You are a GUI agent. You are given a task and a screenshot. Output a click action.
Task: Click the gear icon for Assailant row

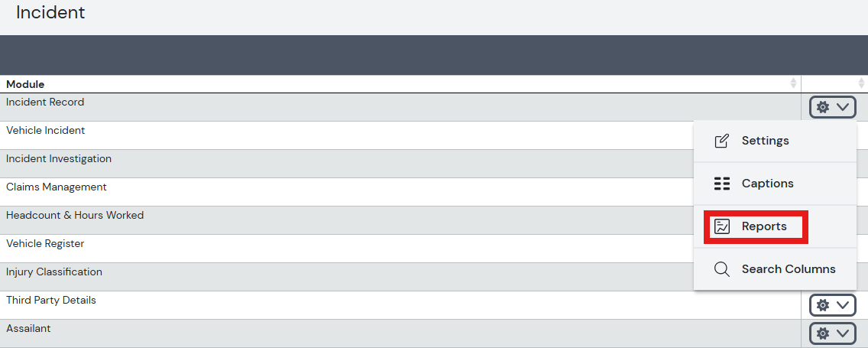pos(823,333)
